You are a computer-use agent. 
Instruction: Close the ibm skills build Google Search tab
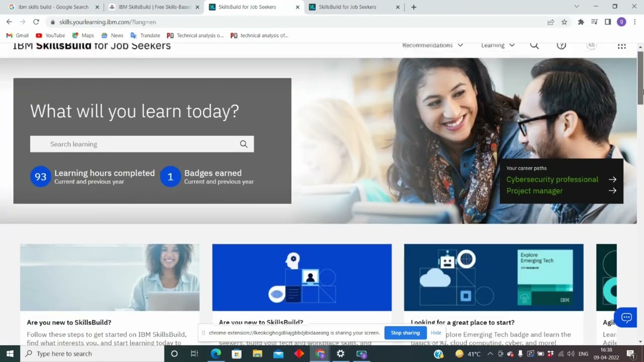click(97, 7)
